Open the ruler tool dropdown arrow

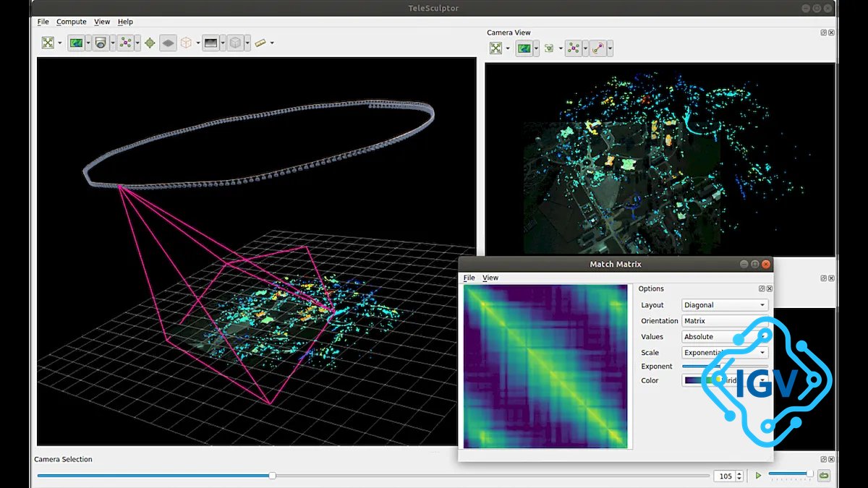[272, 43]
